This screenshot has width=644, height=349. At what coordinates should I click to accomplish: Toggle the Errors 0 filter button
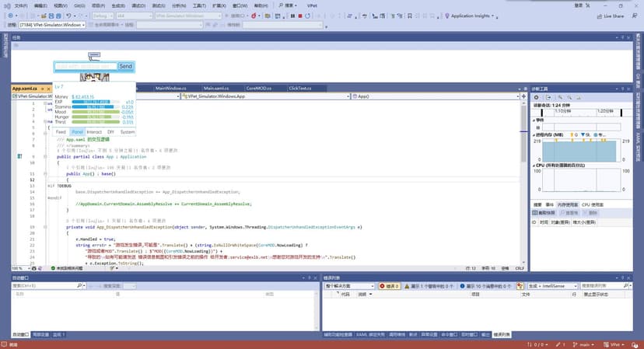tap(390, 286)
